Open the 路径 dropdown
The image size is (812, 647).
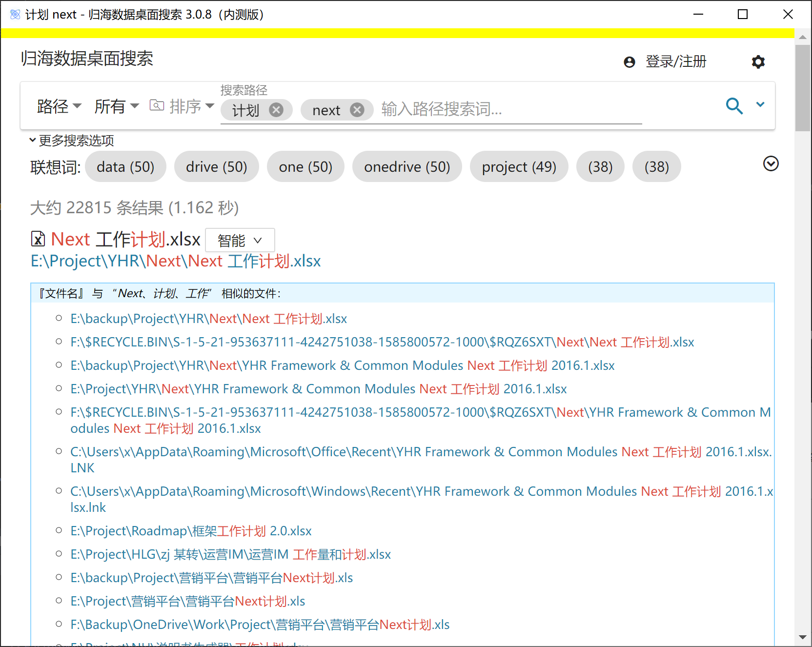(x=59, y=106)
